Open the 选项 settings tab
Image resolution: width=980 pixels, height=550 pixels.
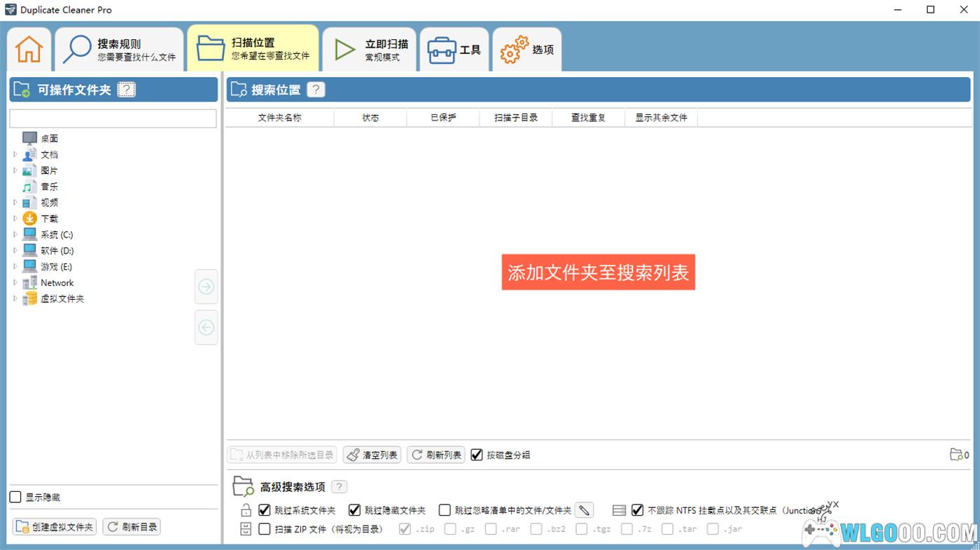pos(527,49)
